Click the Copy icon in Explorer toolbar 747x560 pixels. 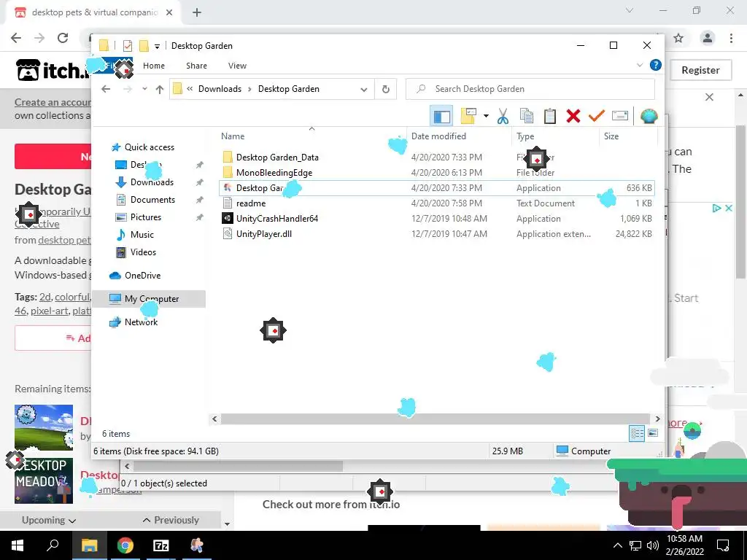click(x=527, y=116)
